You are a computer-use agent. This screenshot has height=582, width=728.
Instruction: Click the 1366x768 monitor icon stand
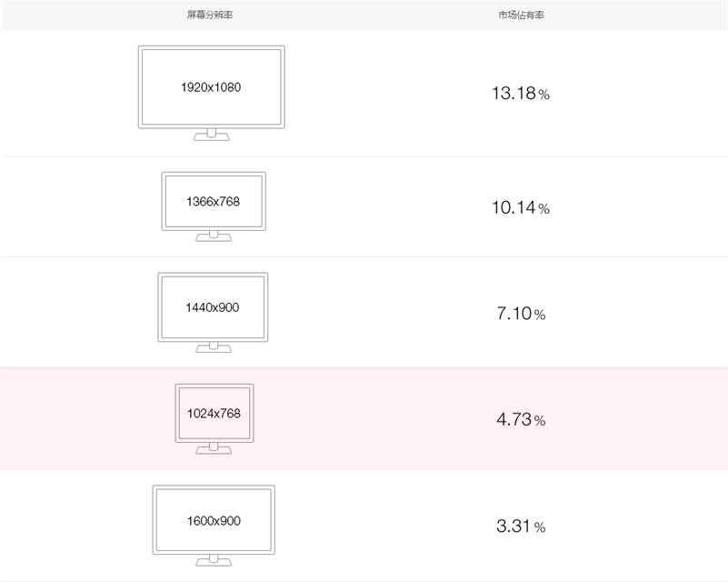click(214, 236)
